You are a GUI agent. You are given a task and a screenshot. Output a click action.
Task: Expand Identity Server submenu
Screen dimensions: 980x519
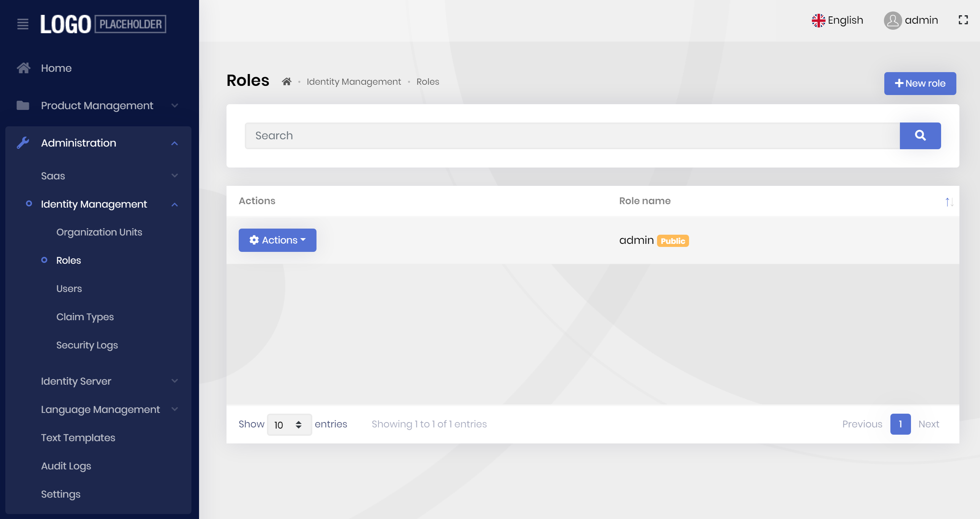175,381
